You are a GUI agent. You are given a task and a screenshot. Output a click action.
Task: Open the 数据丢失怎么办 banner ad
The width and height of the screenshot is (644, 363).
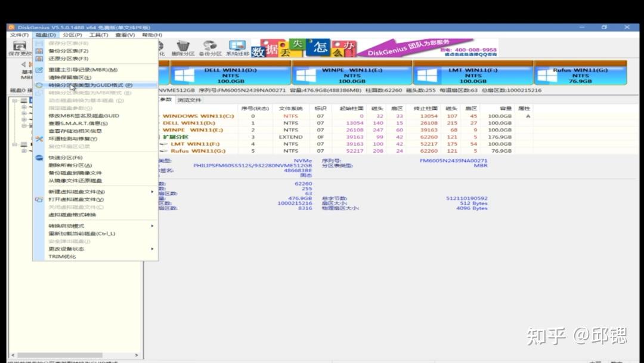(303, 48)
